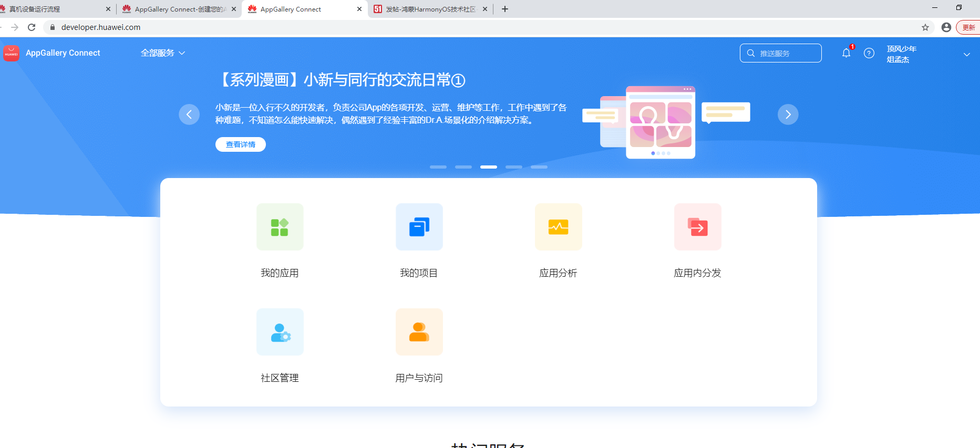Screen dimensions: 980x448
Task: View site security lock info
Action: [x=53, y=27]
